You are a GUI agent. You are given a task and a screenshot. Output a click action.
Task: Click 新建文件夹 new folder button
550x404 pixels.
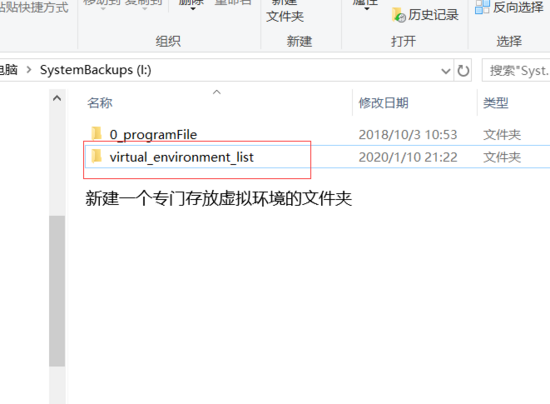[x=285, y=11]
